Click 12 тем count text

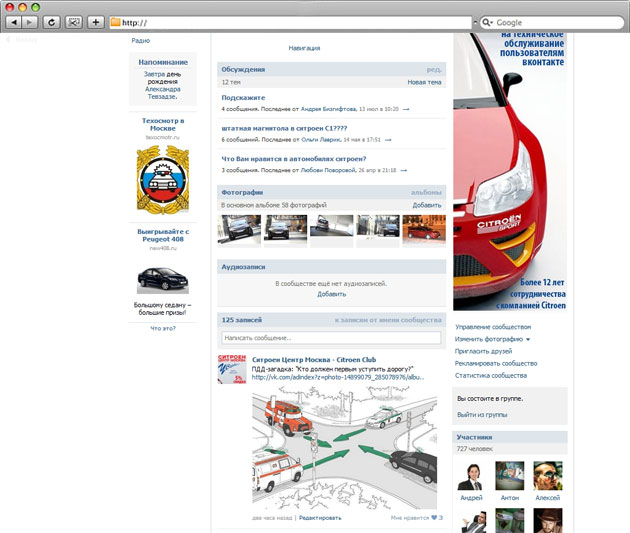231,82
